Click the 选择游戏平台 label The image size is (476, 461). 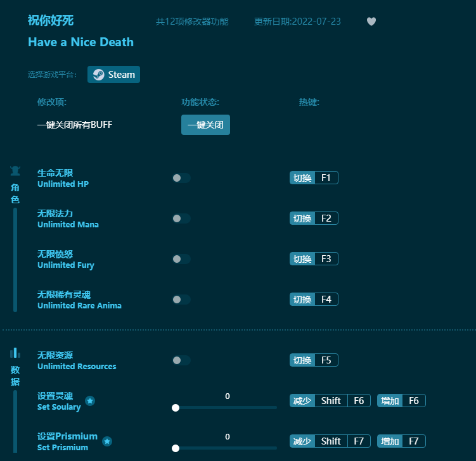click(x=52, y=75)
